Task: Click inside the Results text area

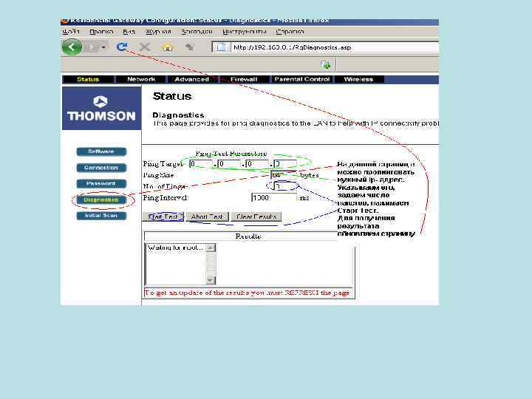Action: pyautogui.click(x=176, y=264)
